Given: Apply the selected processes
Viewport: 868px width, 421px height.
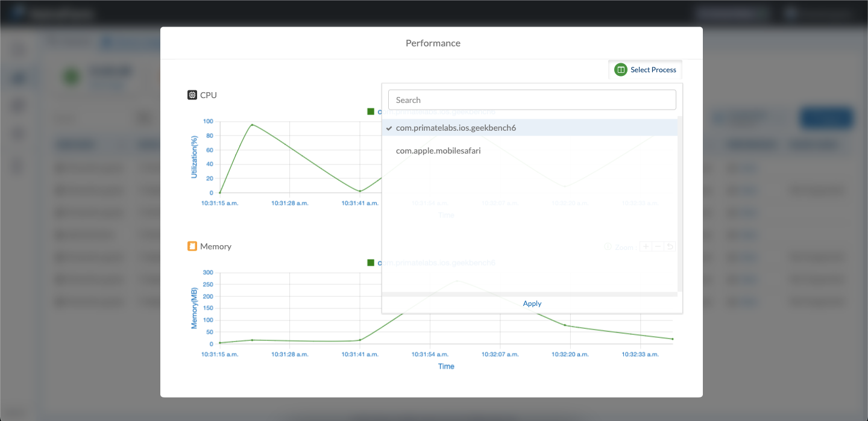Looking at the screenshot, I should pos(532,304).
